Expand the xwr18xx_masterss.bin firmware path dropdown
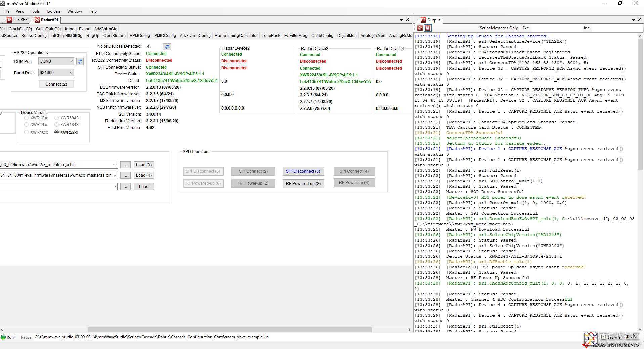Screen dimensions: 644x349 point(115,175)
